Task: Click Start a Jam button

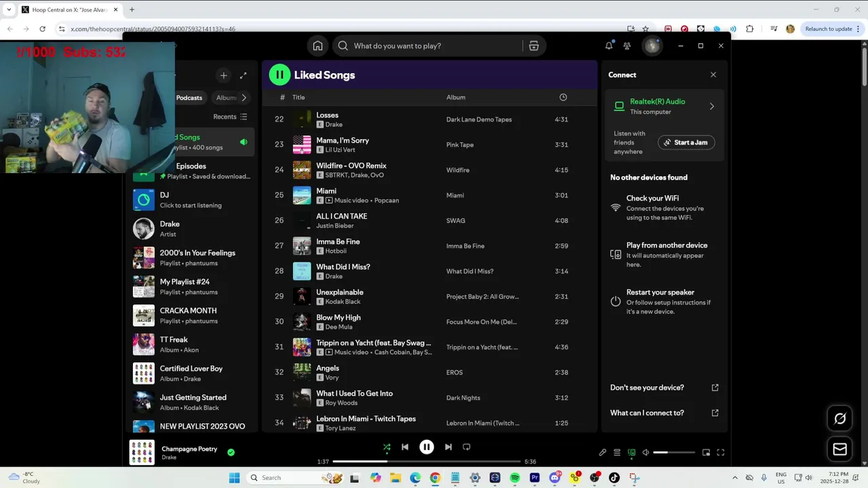Action: tap(686, 142)
